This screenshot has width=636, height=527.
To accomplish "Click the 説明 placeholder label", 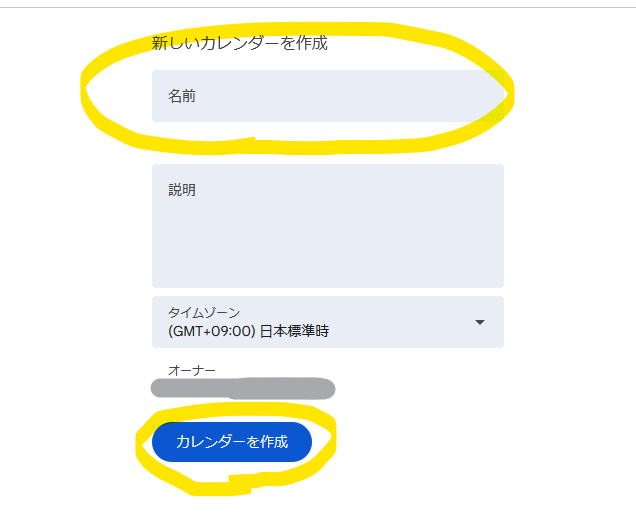I will point(182,190).
